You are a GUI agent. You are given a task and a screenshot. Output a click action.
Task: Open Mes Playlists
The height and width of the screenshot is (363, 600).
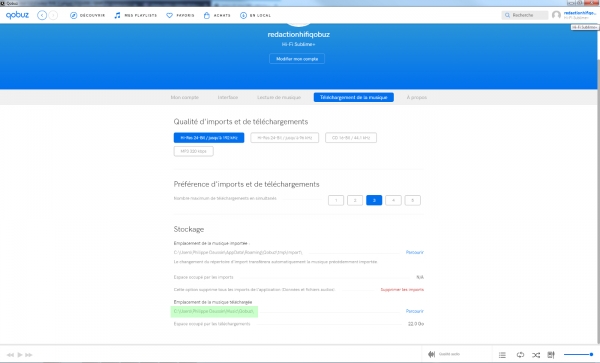(135, 15)
